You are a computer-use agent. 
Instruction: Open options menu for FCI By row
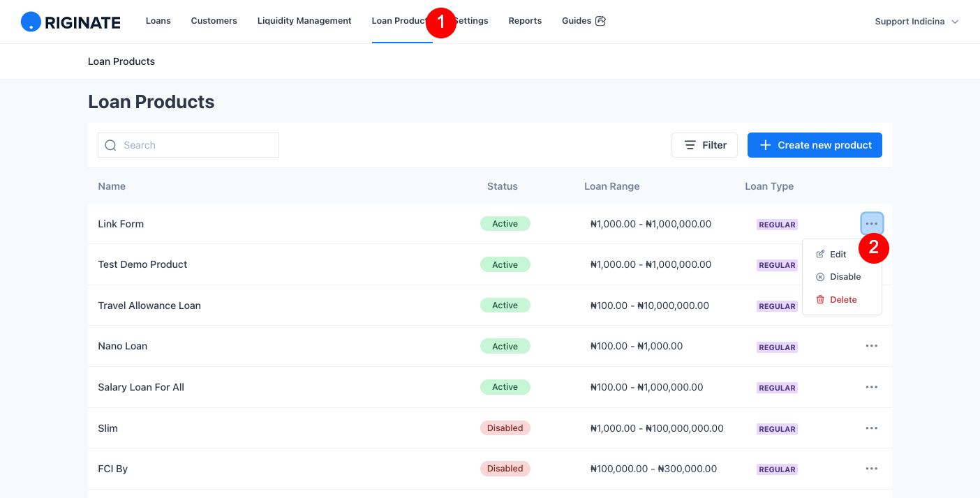872,469
